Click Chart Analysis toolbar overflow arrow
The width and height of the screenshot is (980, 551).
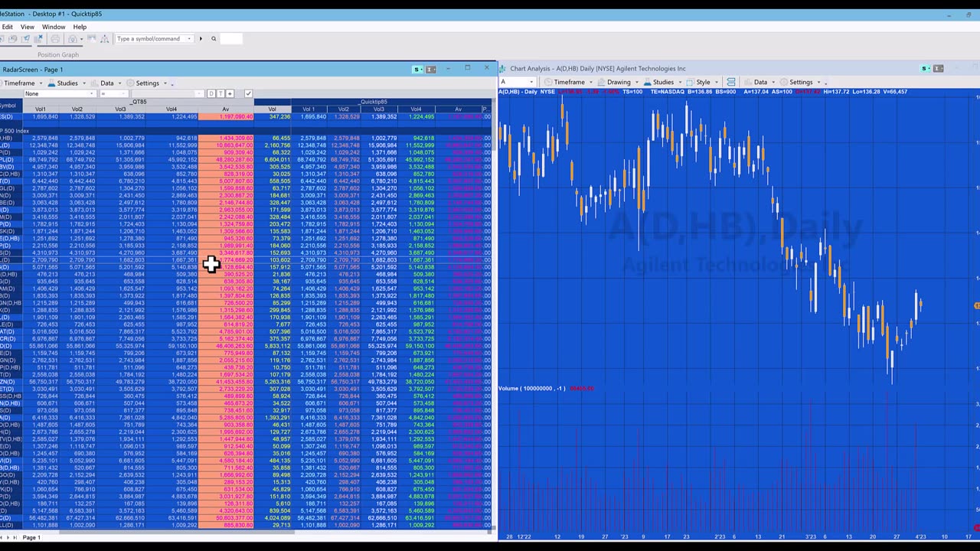[825, 83]
